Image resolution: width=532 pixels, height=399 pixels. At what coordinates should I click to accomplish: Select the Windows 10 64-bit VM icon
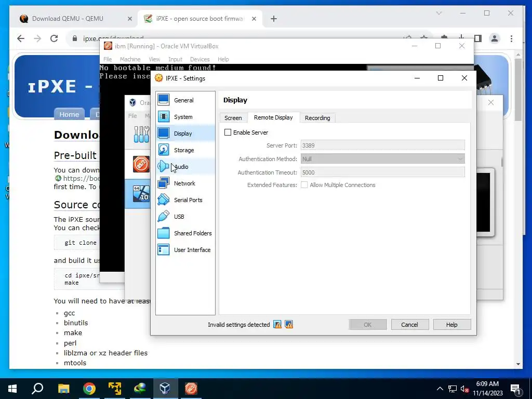tap(141, 193)
